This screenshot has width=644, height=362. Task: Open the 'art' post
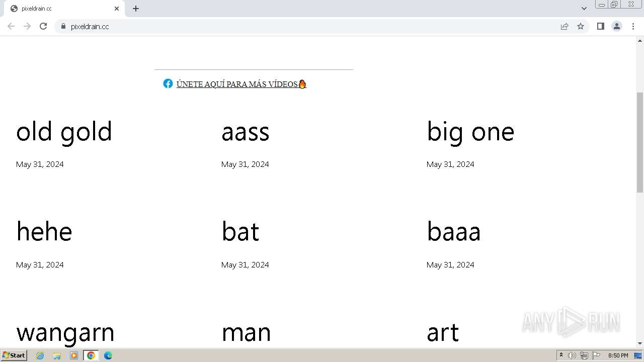443,333
